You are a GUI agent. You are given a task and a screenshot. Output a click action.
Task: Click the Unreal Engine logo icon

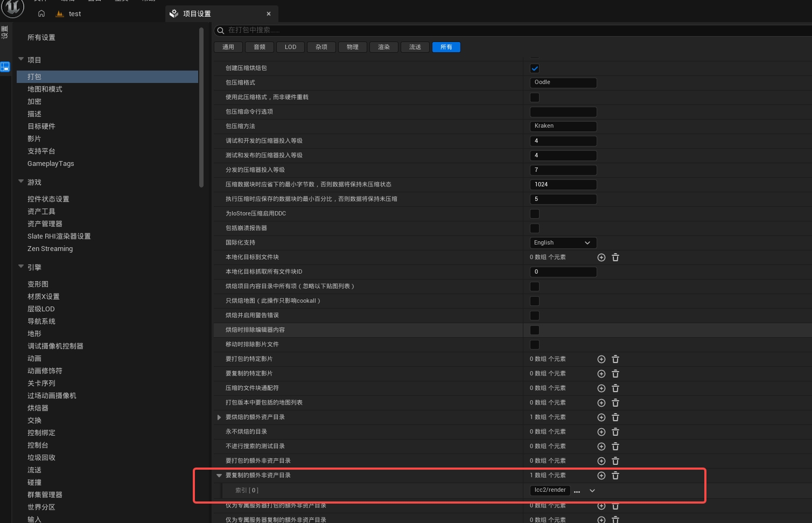[12, 8]
